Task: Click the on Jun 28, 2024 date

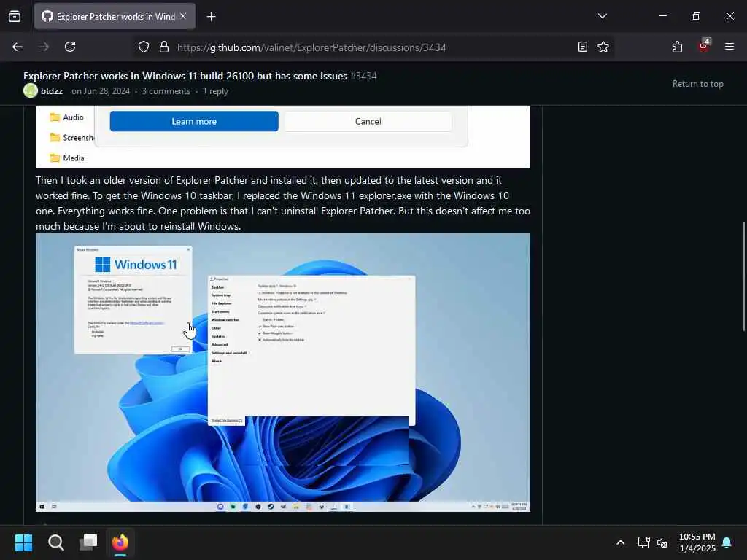Action: coord(101,91)
